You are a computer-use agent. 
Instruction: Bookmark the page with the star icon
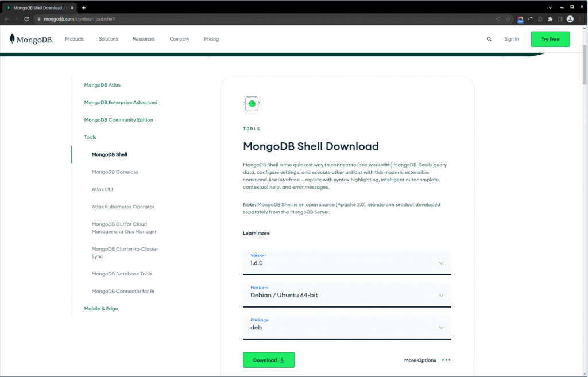pyautogui.click(x=508, y=19)
